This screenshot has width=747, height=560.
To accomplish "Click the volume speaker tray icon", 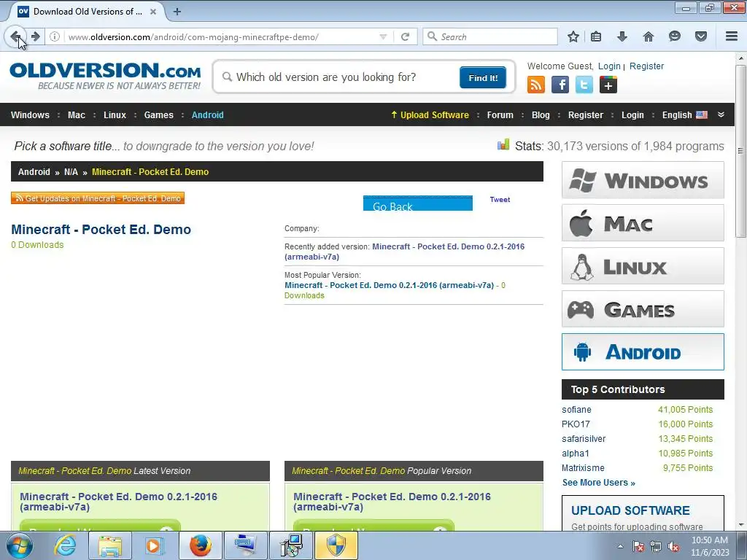I will point(673,547).
